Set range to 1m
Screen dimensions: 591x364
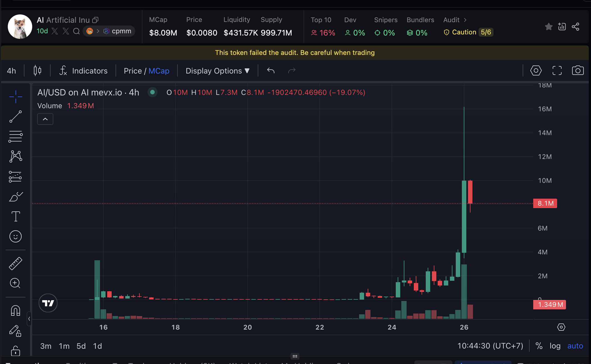[x=64, y=346]
